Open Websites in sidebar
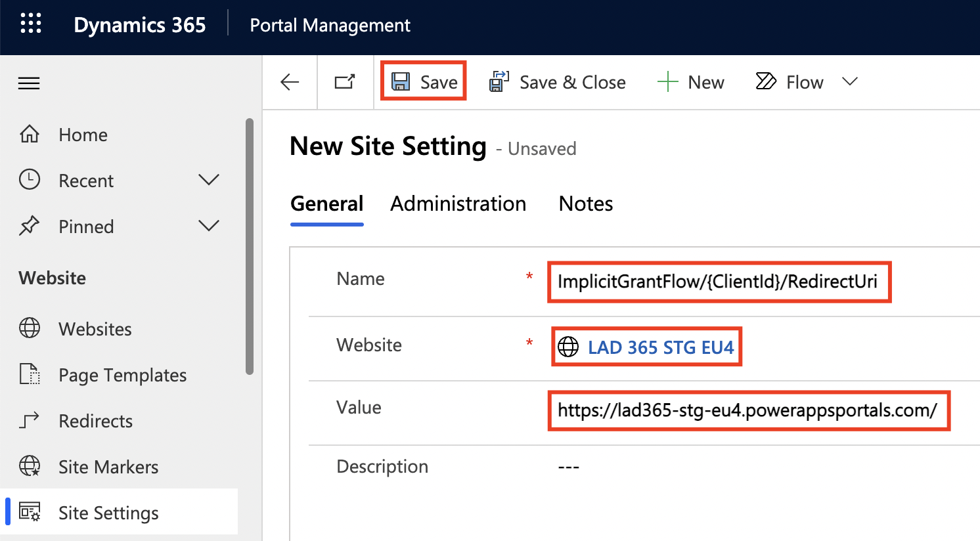Viewport: 980px width, 541px height. coord(95,329)
